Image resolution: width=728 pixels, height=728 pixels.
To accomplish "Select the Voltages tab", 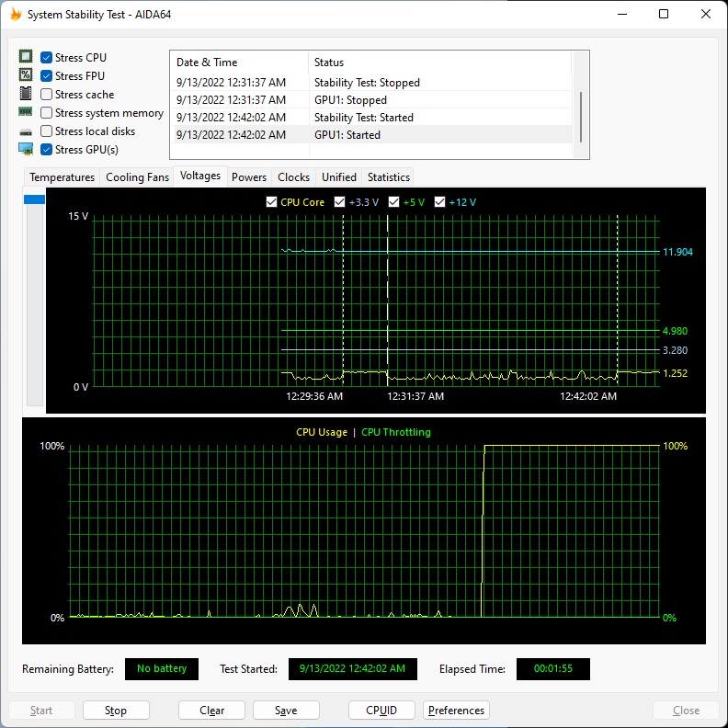I will (200, 176).
